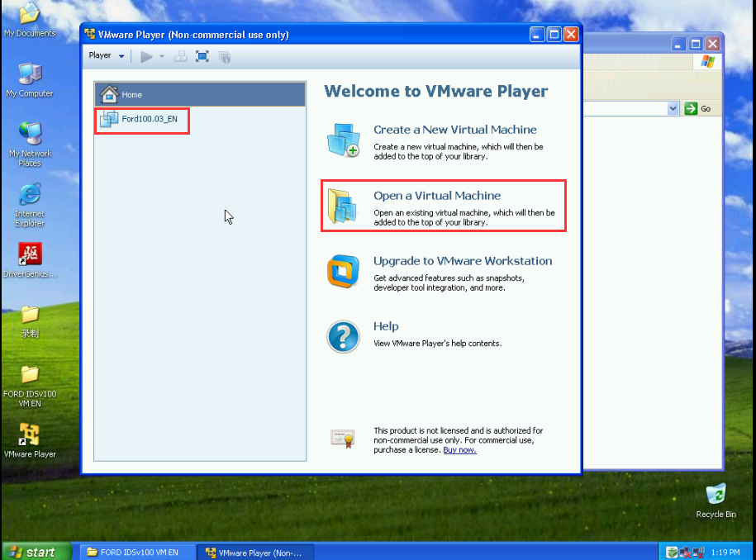The width and height of the screenshot is (756, 560).
Task: Click the Go button in the background window
Action: tap(697, 108)
